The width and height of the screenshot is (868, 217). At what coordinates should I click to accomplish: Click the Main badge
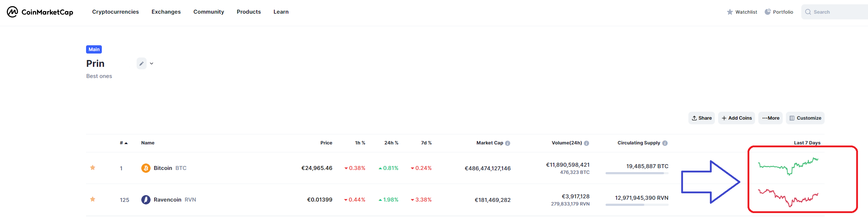point(94,49)
